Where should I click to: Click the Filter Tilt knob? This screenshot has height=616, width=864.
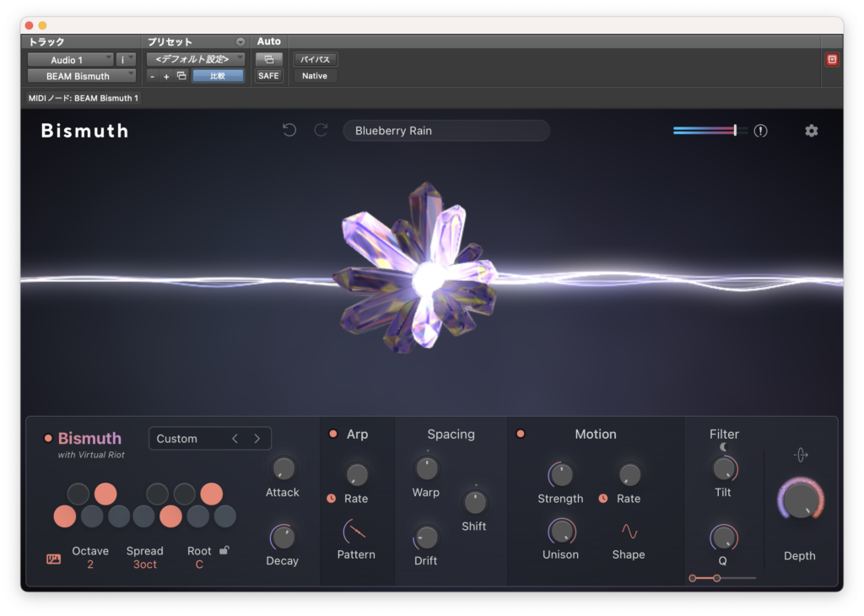(x=725, y=469)
